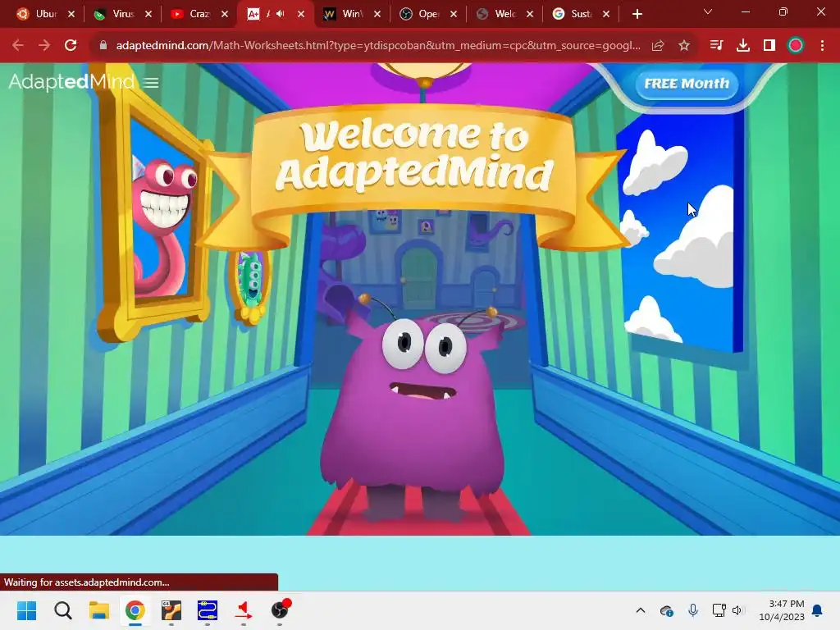Toggle the Chrome side panel icon
840x630 pixels.
tap(769, 46)
